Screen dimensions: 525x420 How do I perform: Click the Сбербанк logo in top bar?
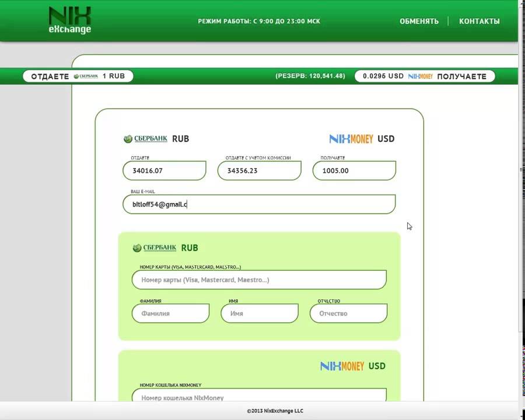(x=86, y=76)
